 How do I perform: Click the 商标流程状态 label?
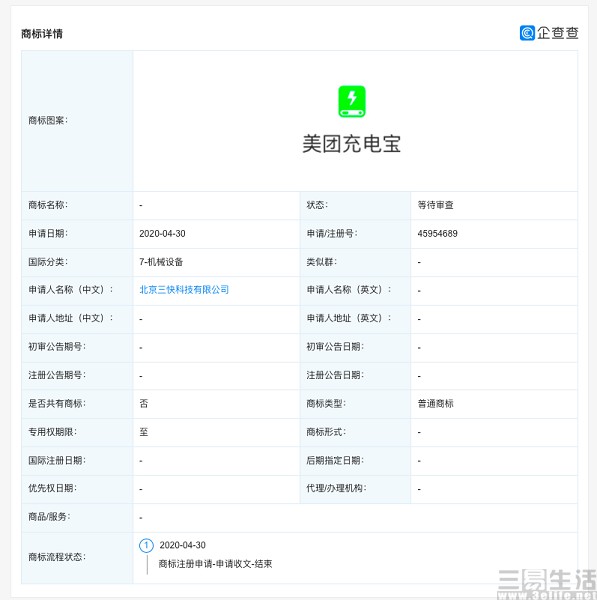[57, 557]
